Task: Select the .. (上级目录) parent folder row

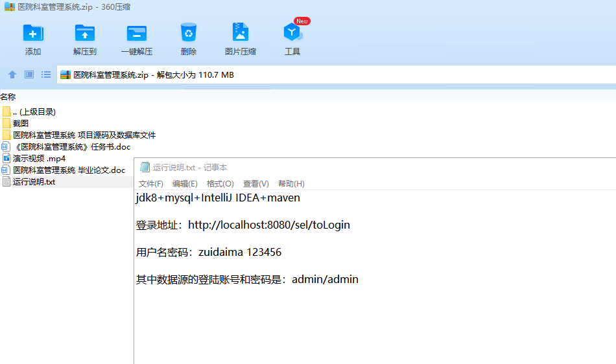Action: tap(34, 112)
